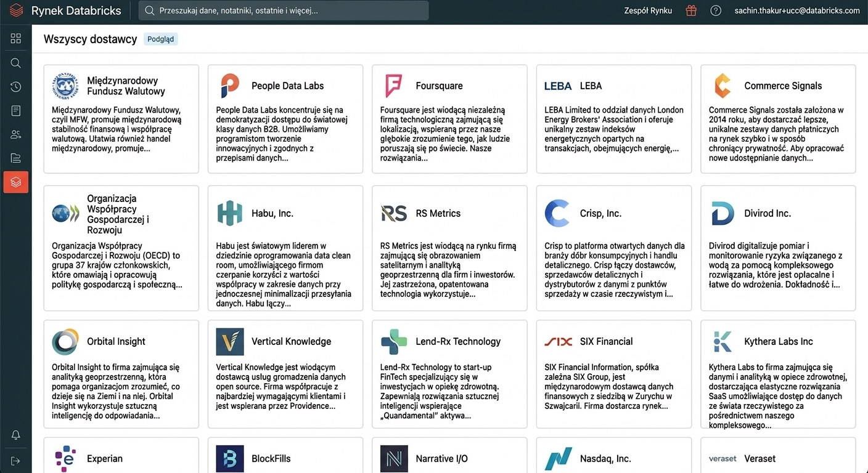Image resolution: width=868 pixels, height=473 pixels.
Task: Open notifications bell in sidebar
Action: (x=16, y=435)
